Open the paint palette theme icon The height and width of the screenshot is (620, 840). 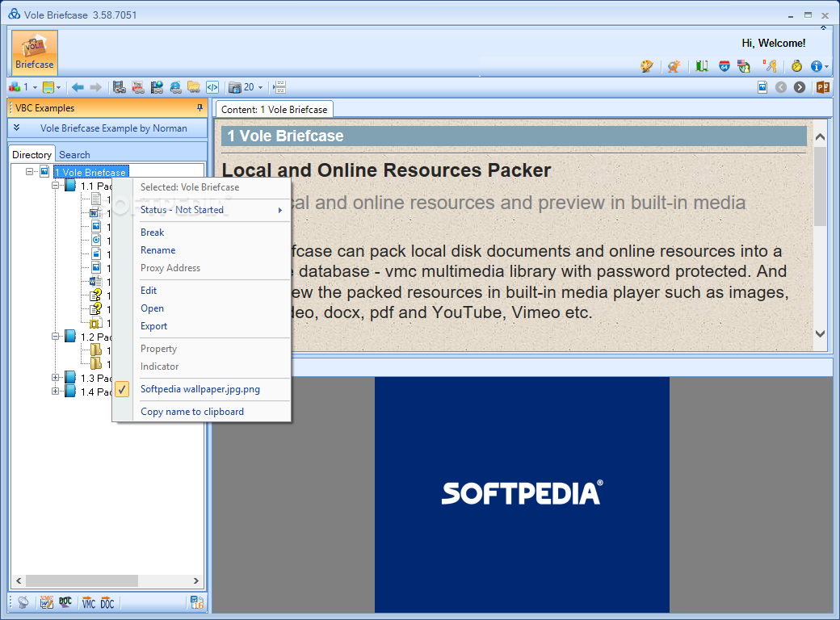point(647,66)
